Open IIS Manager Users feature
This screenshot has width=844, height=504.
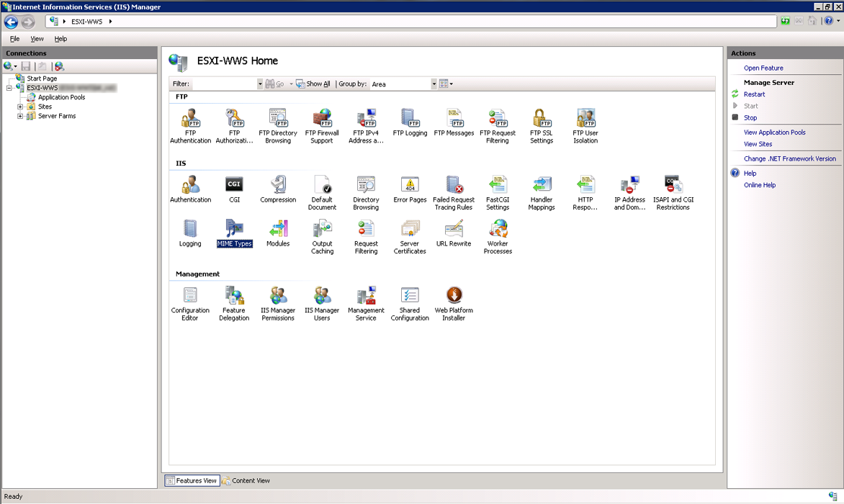point(322,303)
